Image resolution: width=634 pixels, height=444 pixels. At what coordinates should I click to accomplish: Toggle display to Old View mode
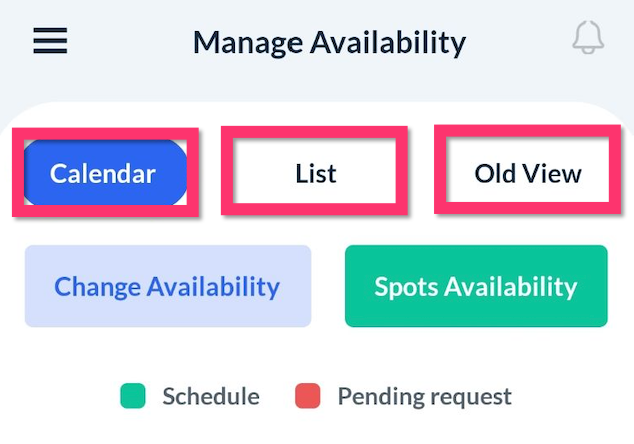click(x=527, y=174)
